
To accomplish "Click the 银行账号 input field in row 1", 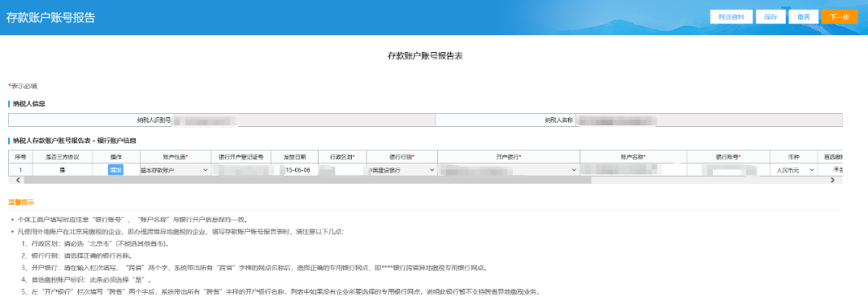I will [728, 170].
